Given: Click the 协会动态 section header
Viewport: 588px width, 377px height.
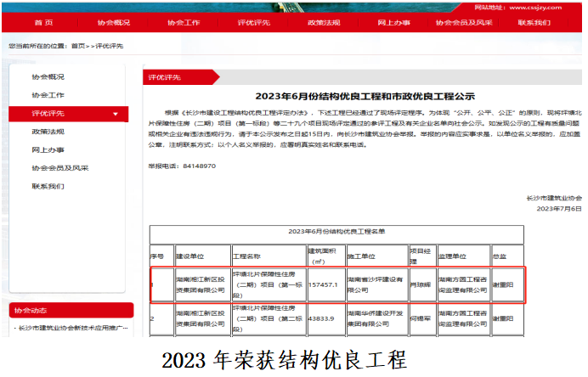Looking at the screenshot, I should 34,310.
